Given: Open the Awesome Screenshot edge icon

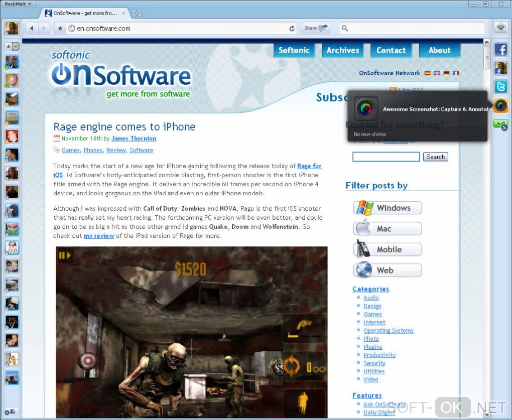Looking at the screenshot, I should point(500,105).
